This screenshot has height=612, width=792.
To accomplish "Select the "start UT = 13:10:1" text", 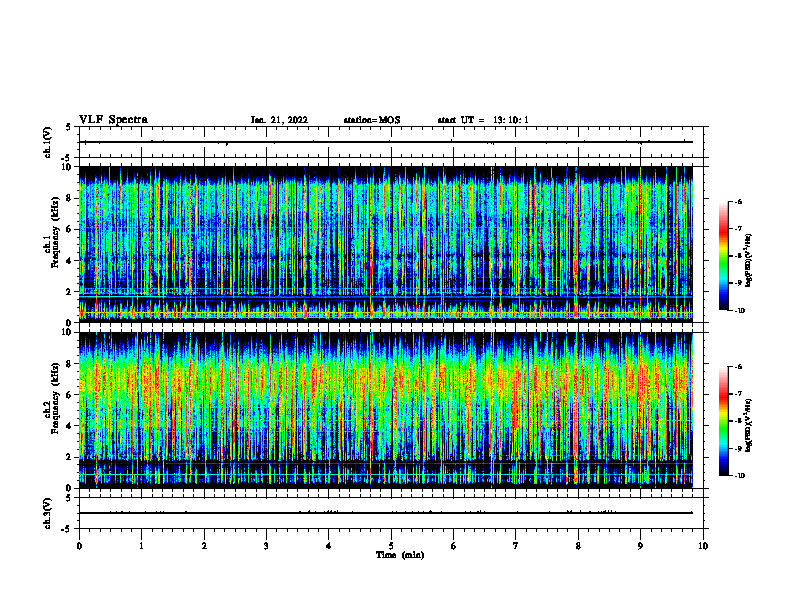I will pos(483,120).
